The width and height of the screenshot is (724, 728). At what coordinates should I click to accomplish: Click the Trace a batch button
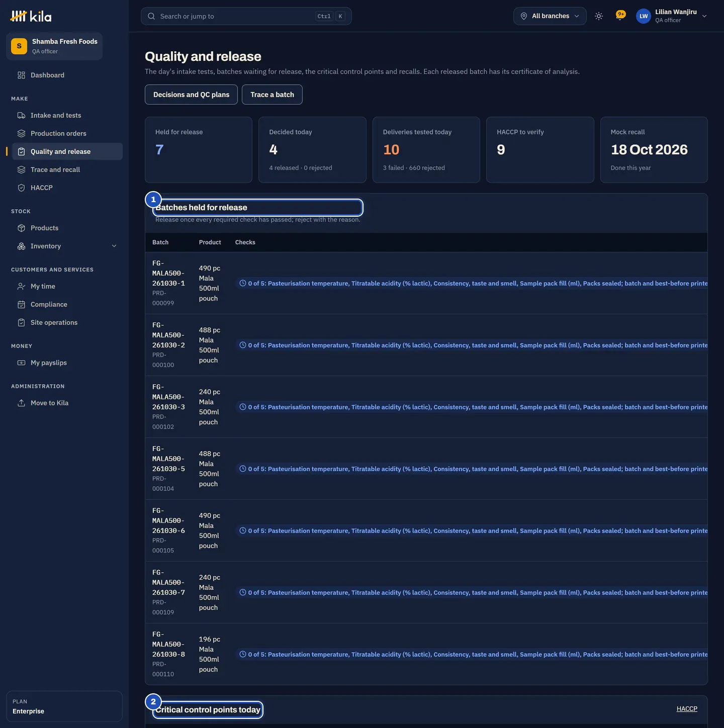point(272,95)
